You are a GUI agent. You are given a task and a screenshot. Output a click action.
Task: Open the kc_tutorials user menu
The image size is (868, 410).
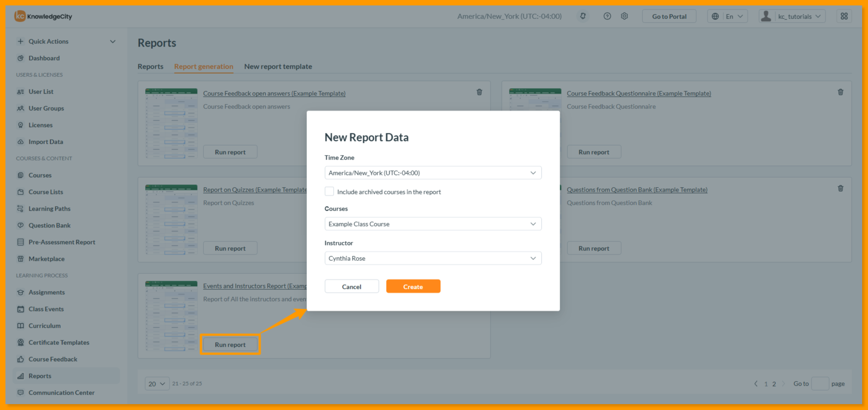point(792,16)
